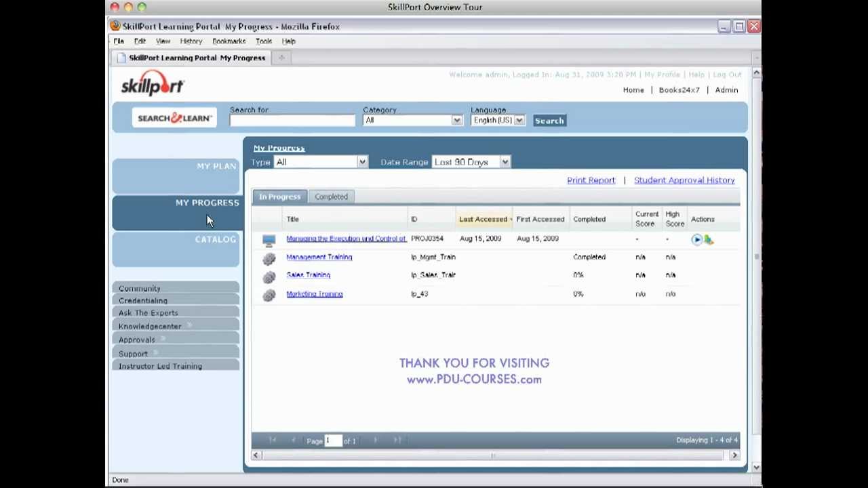Click page scrollbar up arrow

coord(756,73)
